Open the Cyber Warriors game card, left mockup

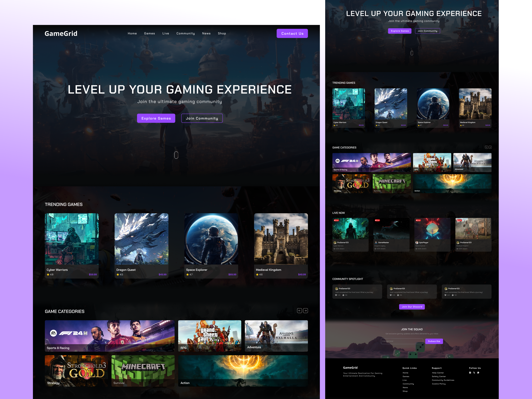tap(72, 246)
